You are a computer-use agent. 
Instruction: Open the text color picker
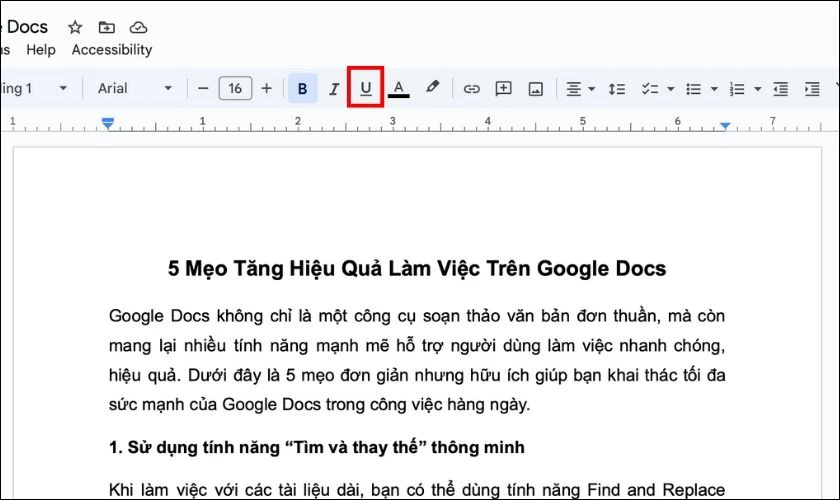(x=399, y=88)
